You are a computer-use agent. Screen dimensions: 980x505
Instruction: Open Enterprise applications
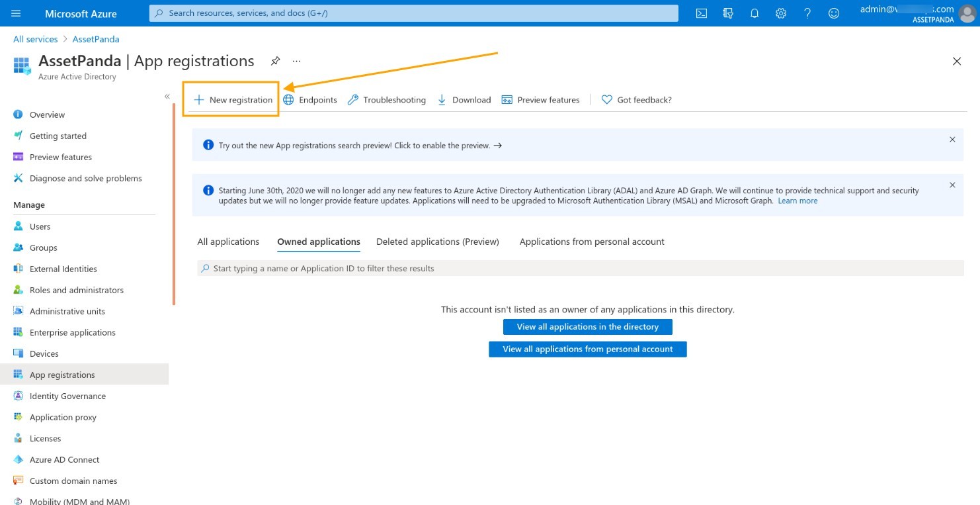(x=73, y=332)
